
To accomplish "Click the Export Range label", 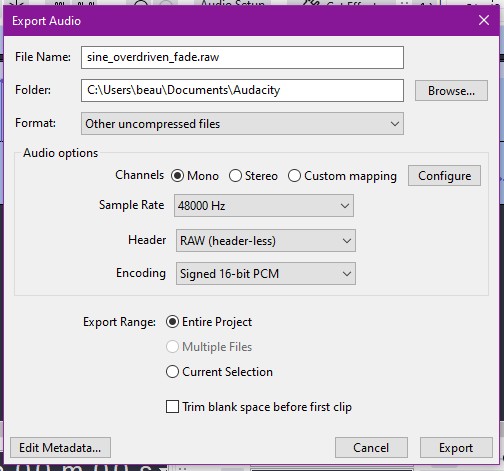I will tap(119, 322).
